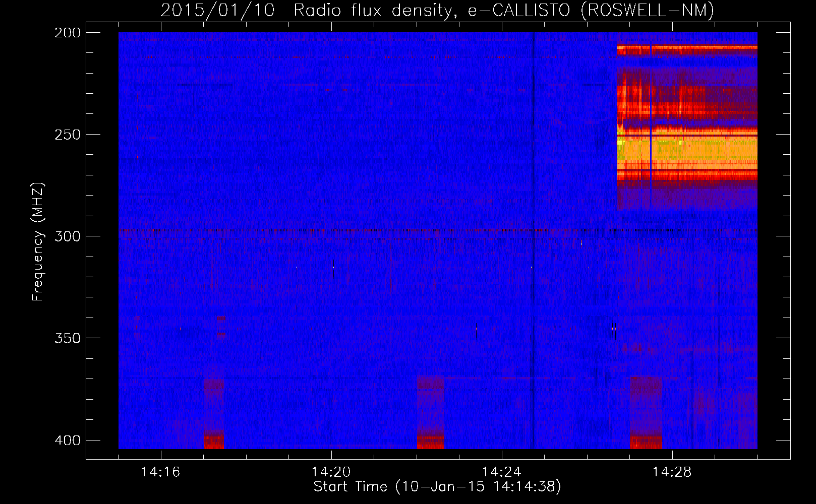This screenshot has width=816, height=504.
Task: Click the 'Start Time (10-Jan-15 14:14:38)' label
Action: (x=437, y=487)
